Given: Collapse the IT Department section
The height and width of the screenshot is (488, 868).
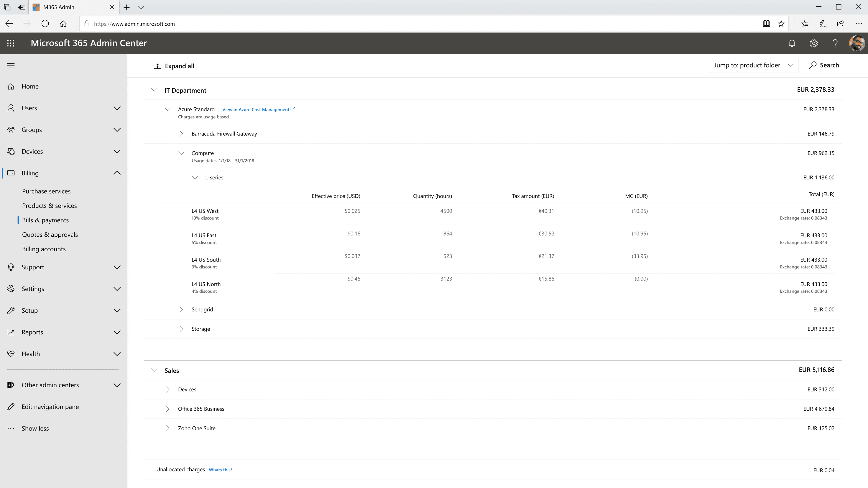Looking at the screenshot, I should [x=154, y=90].
